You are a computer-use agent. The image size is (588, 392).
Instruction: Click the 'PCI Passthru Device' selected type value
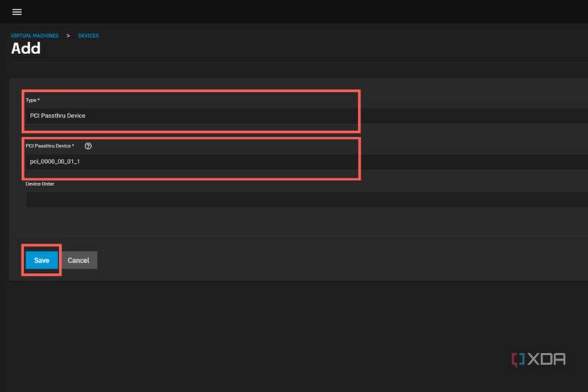tap(58, 115)
